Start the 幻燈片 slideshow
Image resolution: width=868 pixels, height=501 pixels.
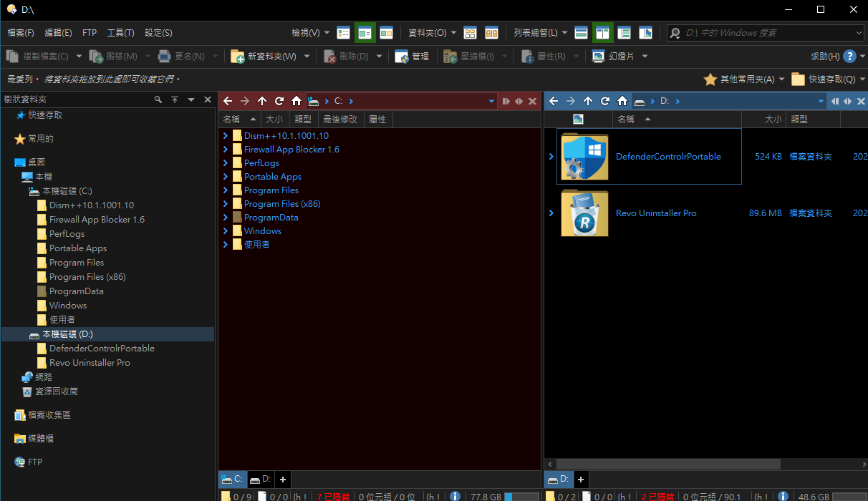coord(614,56)
